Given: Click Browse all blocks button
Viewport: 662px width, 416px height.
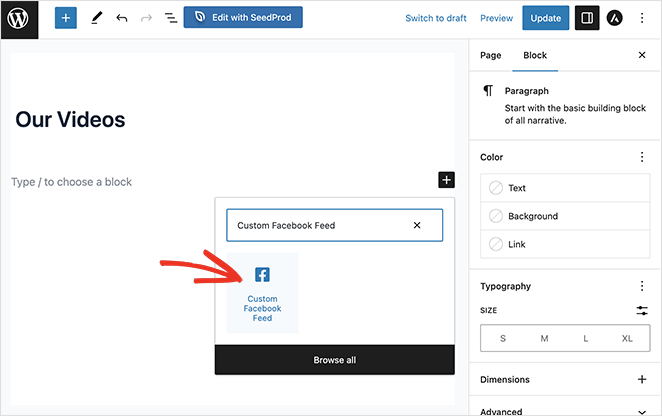Looking at the screenshot, I should [x=334, y=360].
